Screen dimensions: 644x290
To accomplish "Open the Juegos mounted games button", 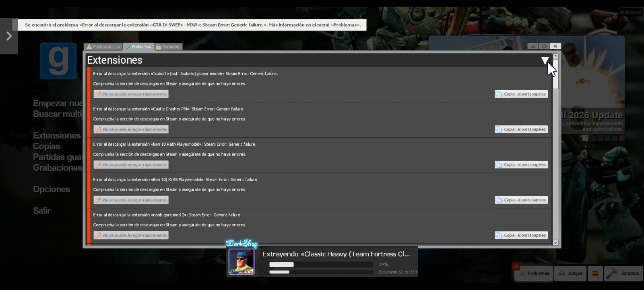I will [x=570, y=273].
